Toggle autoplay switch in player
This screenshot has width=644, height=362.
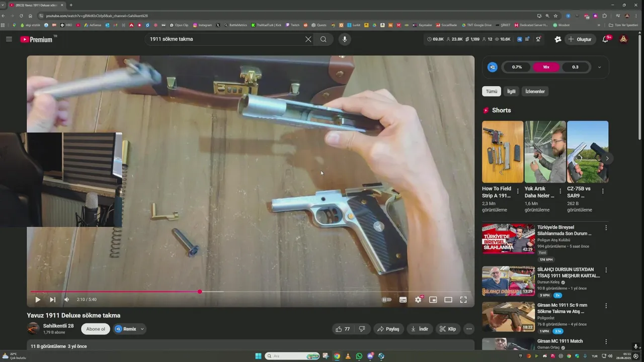[386, 300]
